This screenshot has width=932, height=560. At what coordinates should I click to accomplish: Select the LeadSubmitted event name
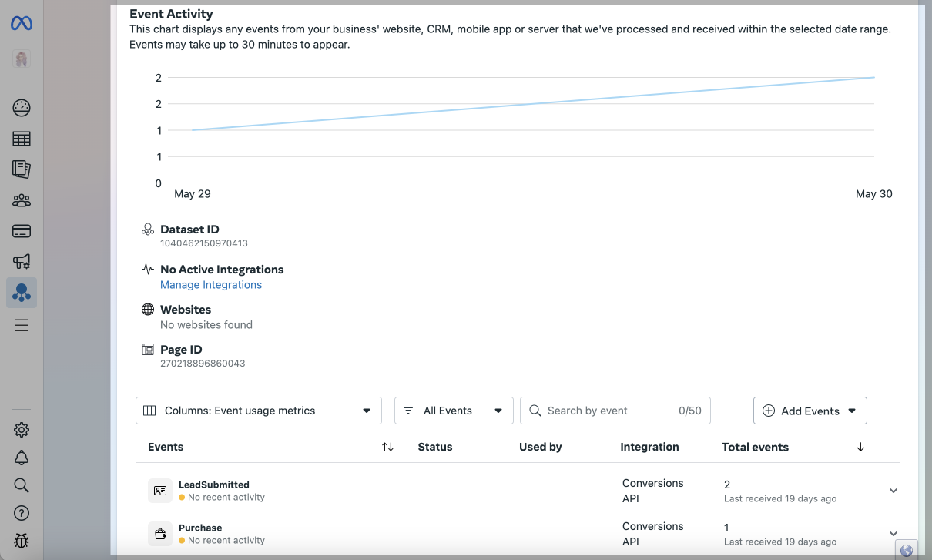tap(214, 485)
